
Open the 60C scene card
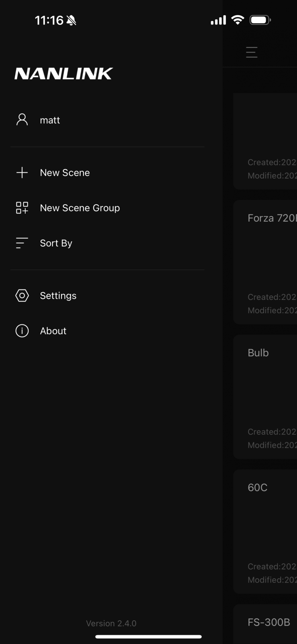(265, 531)
